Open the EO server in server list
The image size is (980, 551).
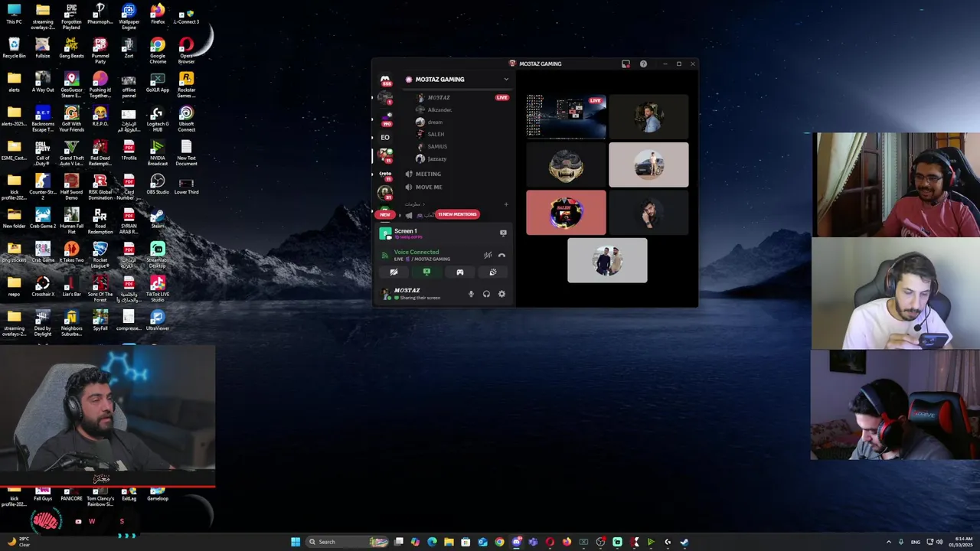(385, 138)
